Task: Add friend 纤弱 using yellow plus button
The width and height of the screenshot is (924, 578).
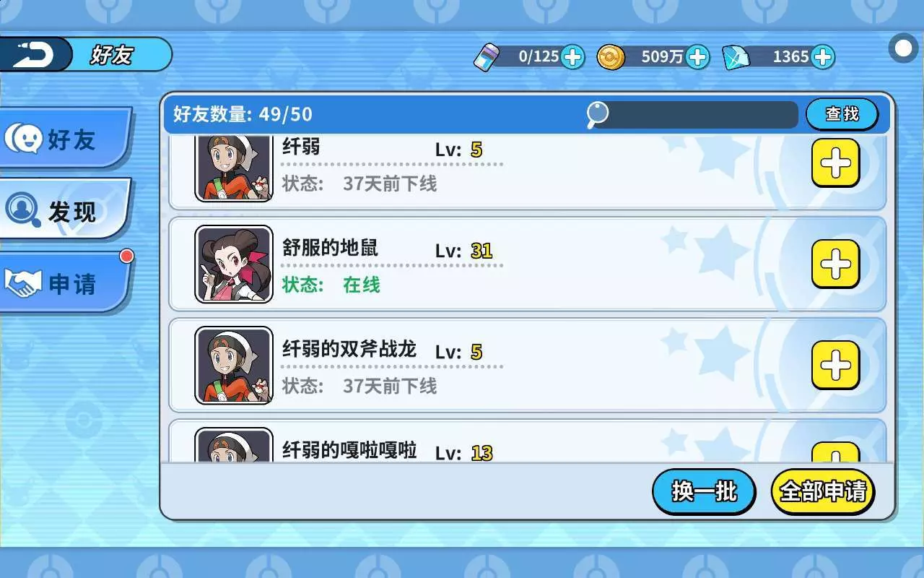Action: point(836,163)
